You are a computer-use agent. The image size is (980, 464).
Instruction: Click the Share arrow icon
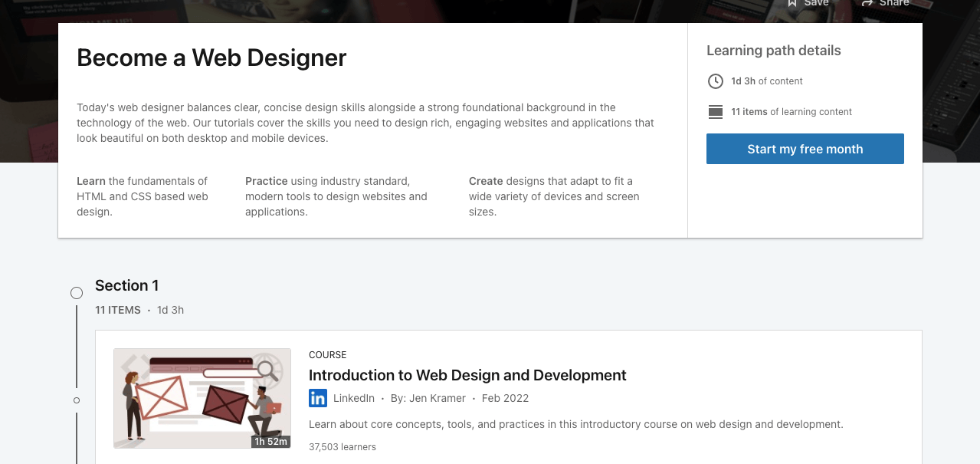pos(867,3)
